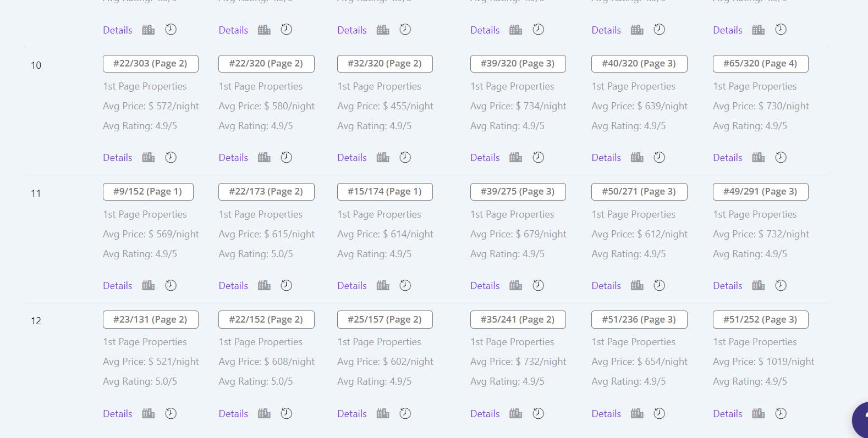The image size is (868, 438).
Task: Follow Details link under #23/131 (Page 2)
Action: 118,414
